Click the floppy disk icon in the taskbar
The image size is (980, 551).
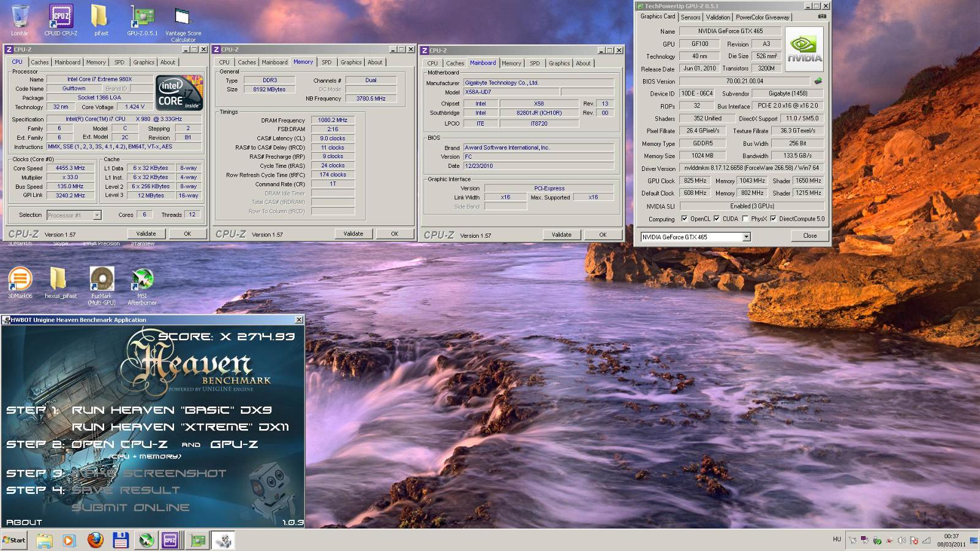pos(120,540)
